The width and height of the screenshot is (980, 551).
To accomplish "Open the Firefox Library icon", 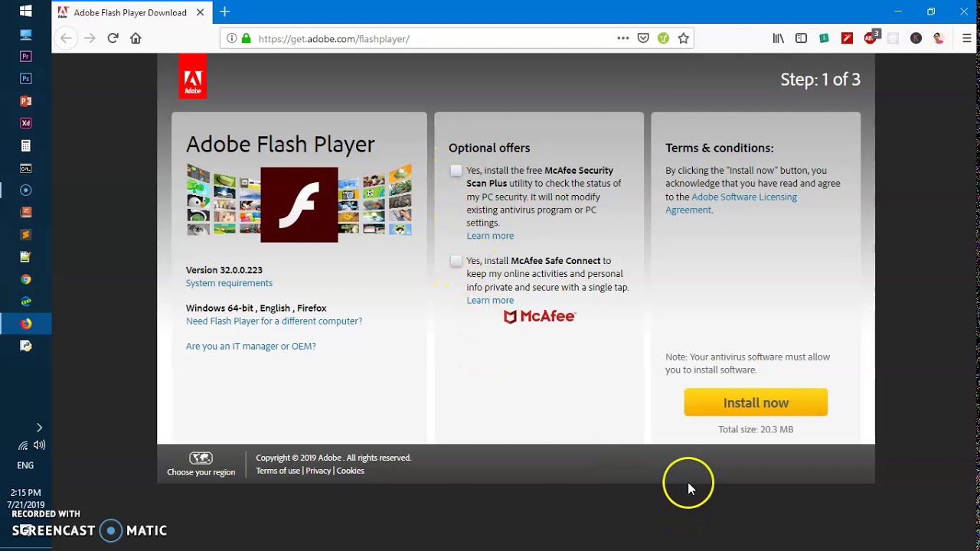I will [x=778, y=38].
